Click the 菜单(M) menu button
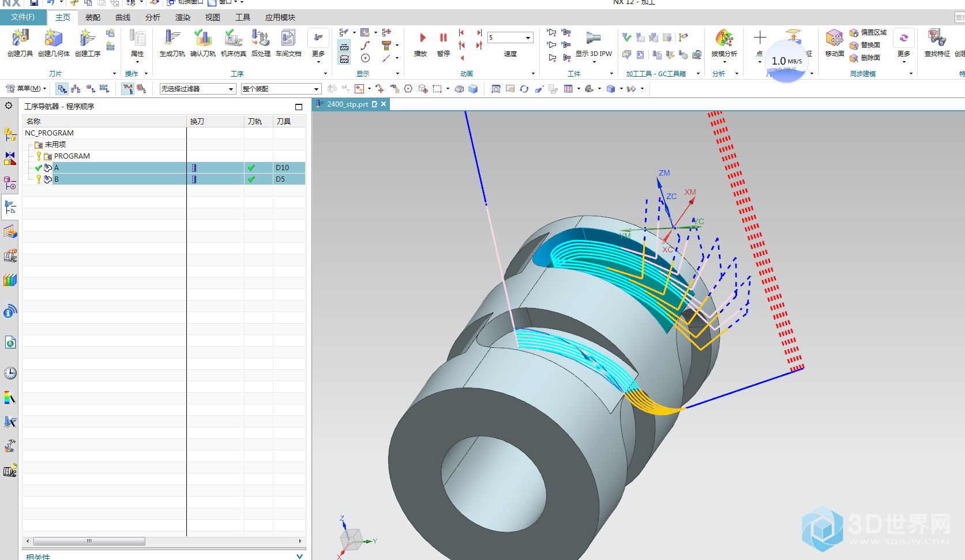965x560 pixels. click(27, 89)
